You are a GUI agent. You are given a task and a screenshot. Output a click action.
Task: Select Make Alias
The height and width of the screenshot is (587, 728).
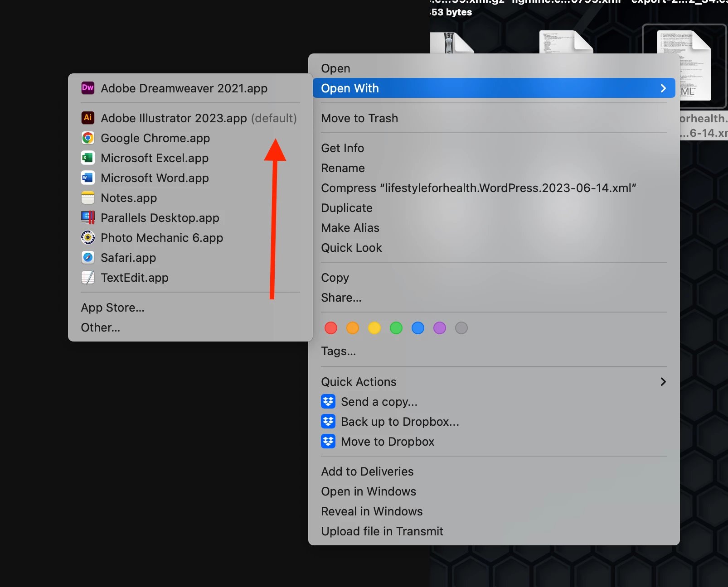pyautogui.click(x=494, y=228)
